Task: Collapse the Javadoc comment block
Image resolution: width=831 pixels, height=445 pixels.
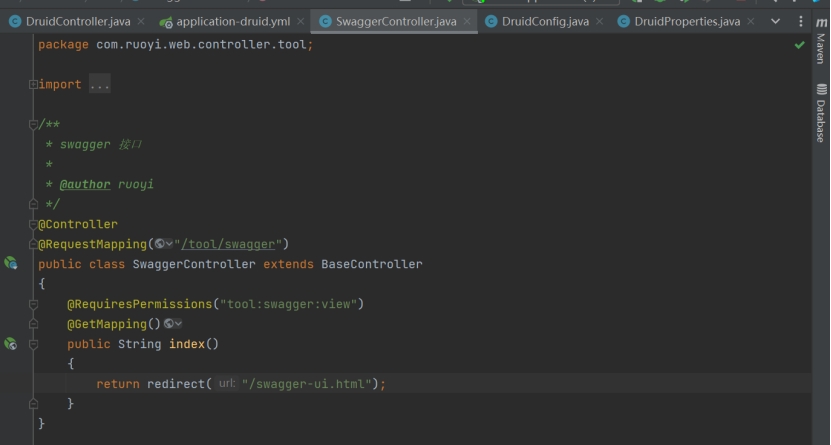Action: coord(33,125)
